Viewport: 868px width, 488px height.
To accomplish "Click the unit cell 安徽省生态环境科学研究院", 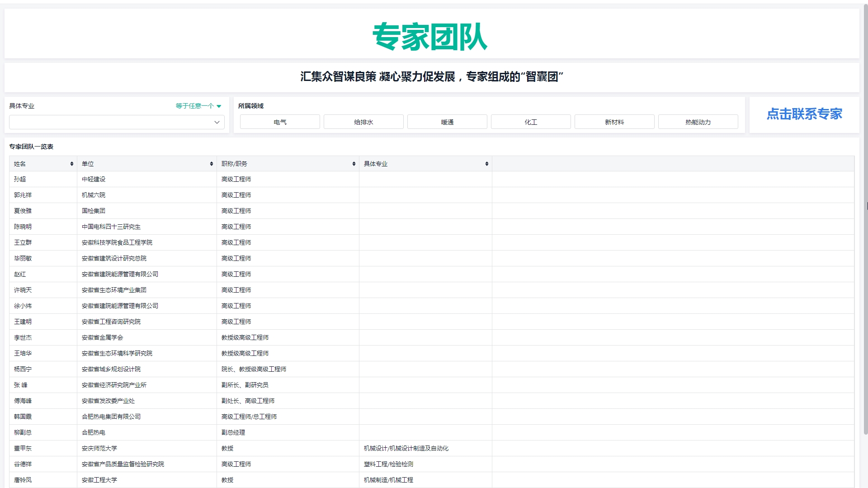I will pos(147,353).
